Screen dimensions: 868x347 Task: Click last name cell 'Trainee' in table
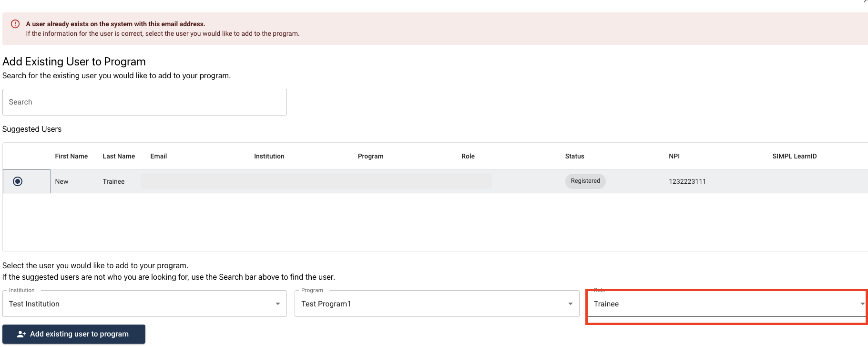coord(113,181)
